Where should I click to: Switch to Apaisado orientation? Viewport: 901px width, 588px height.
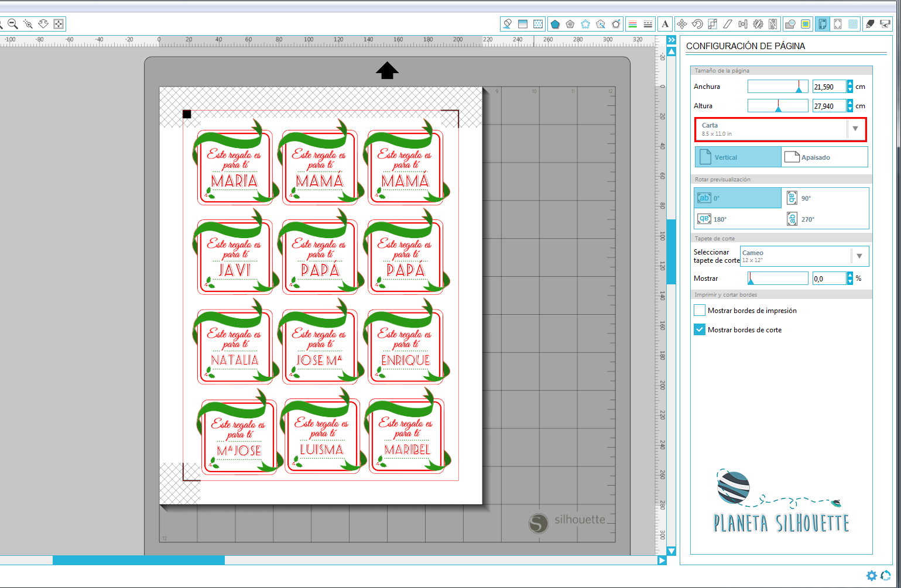click(824, 157)
